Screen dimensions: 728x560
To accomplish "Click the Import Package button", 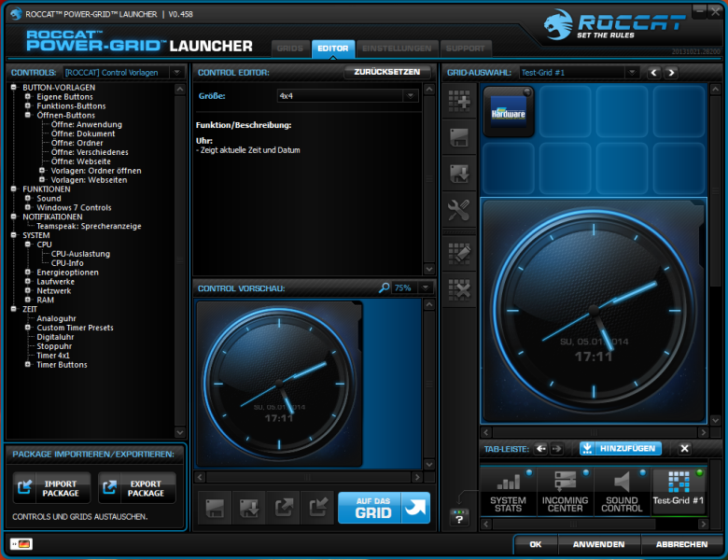I will [52, 488].
